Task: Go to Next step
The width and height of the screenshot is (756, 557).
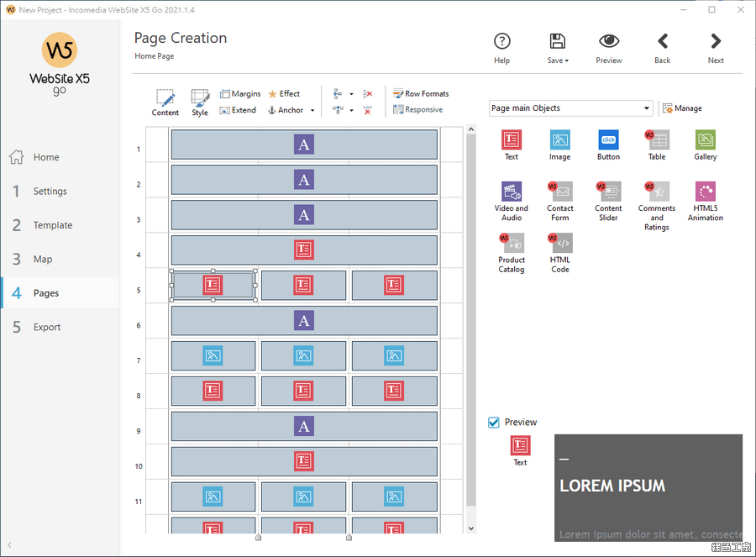Action: coord(716,41)
